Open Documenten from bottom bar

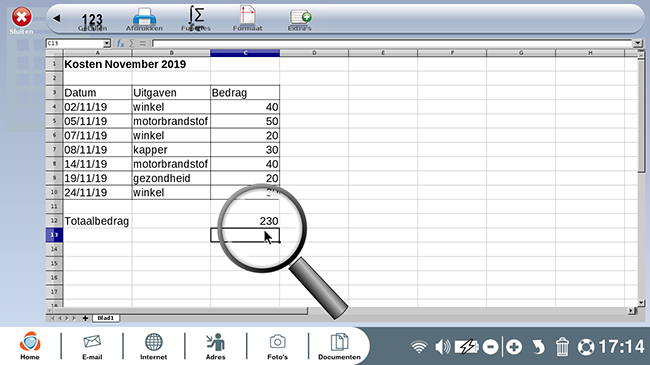tap(339, 347)
